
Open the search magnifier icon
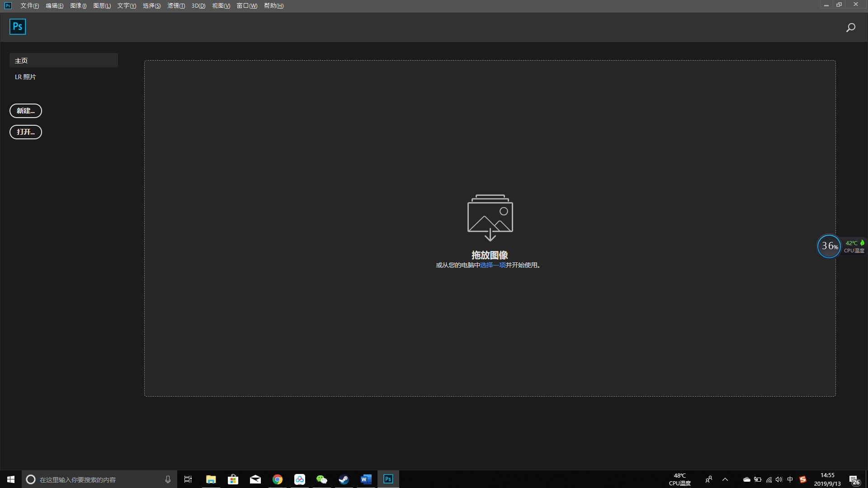pos(850,28)
